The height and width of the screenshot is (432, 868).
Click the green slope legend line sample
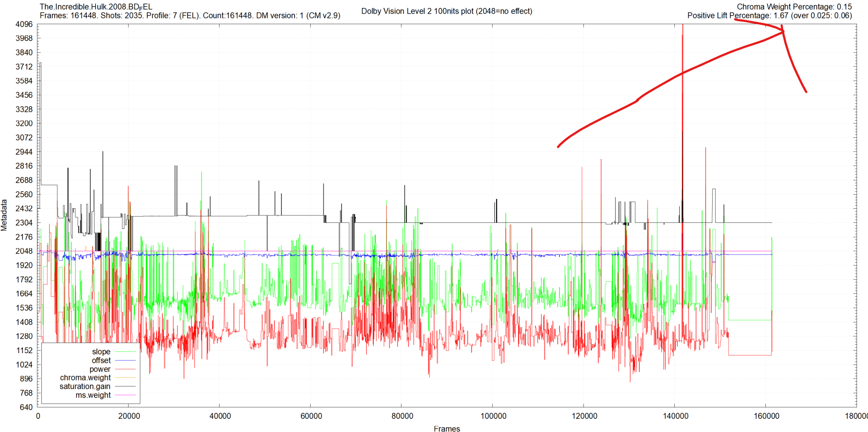click(x=125, y=352)
